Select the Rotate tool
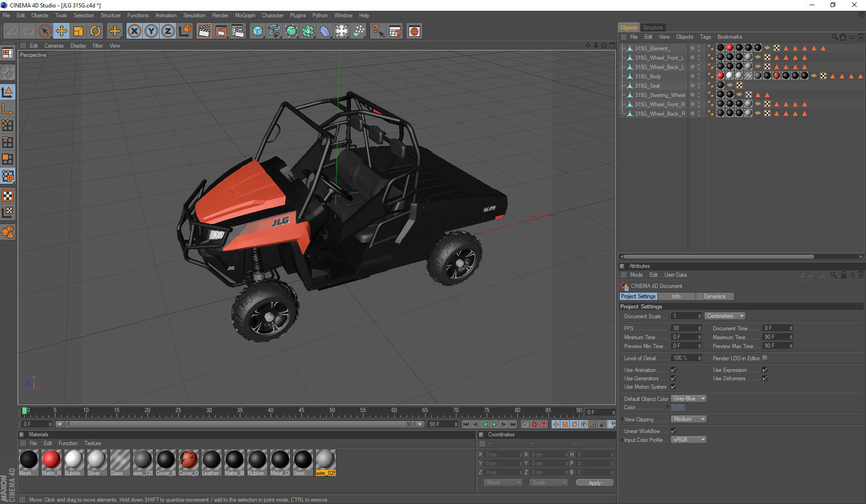866x504 pixels. tap(96, 31)
